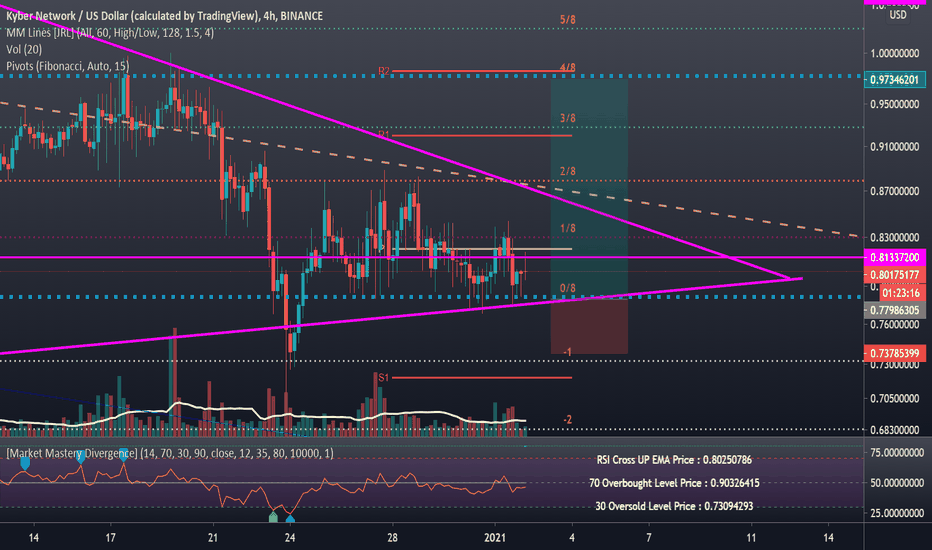Image resolution: width=932 pixels, height=550 pixels.
Task: Click the gray 0.77986305 price label
Action: [895, 310]
